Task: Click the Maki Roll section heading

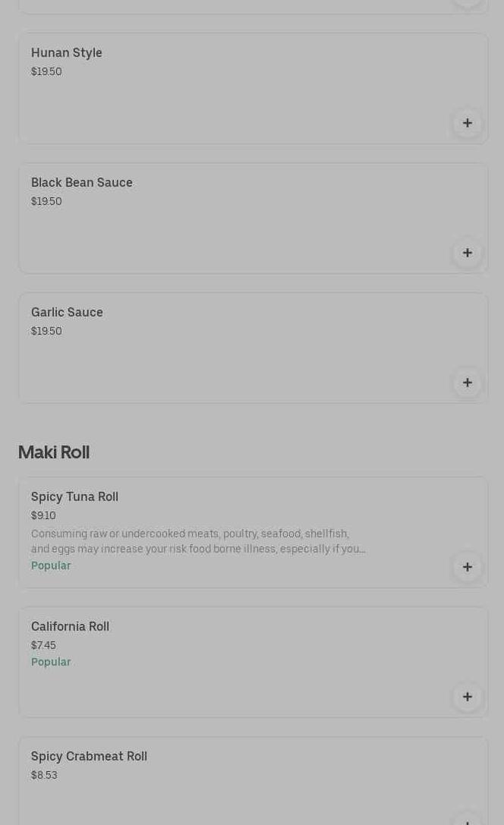Action: point(54,452)
